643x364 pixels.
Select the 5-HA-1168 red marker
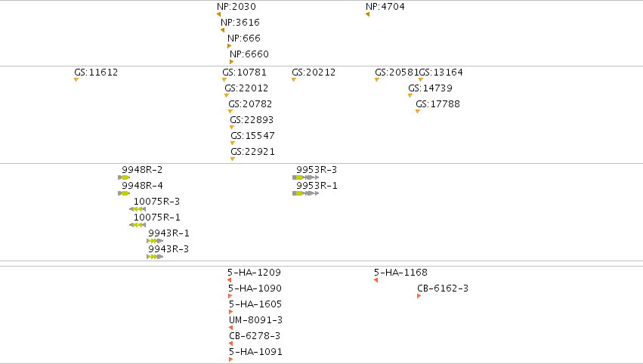click(376, 280)
